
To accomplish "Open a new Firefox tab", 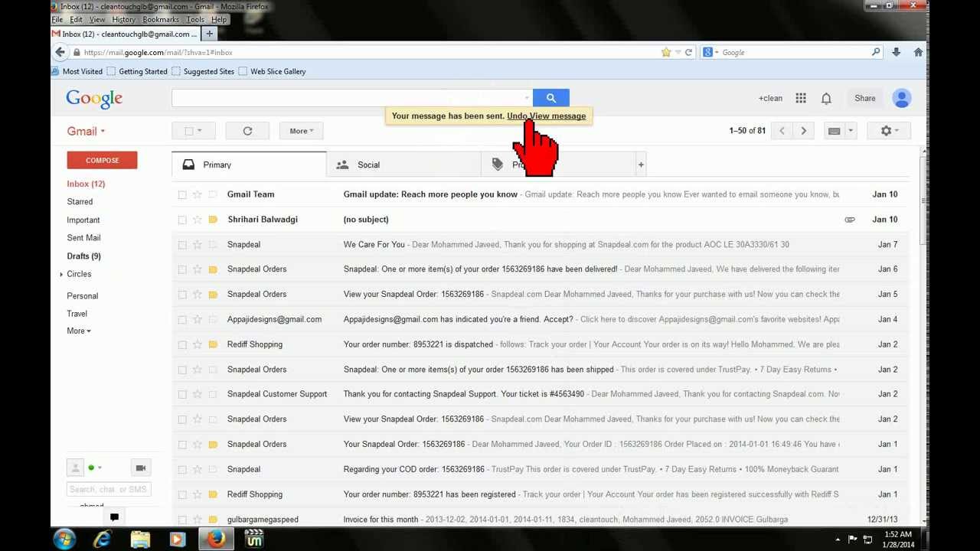I will tap(209, 34).
